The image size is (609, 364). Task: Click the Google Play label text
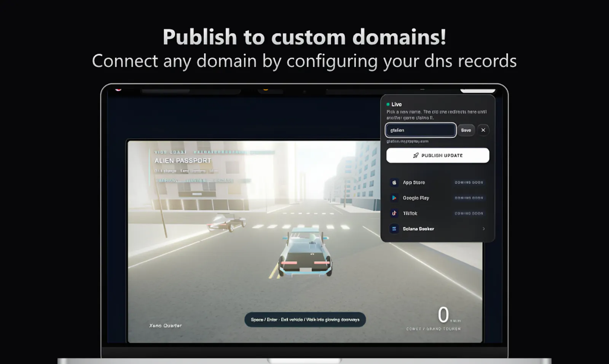[x=416, y=198]
